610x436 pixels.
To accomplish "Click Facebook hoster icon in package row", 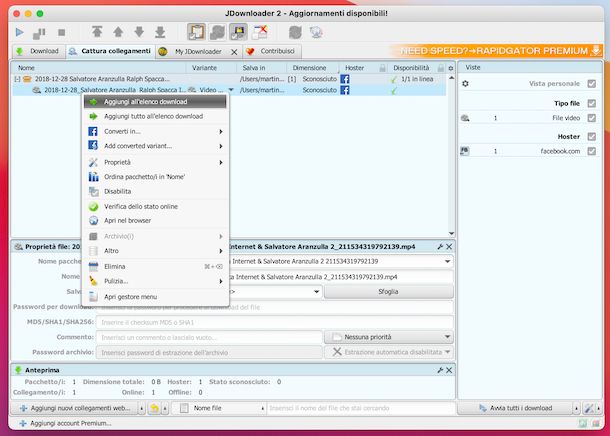I will pos(345,79).
